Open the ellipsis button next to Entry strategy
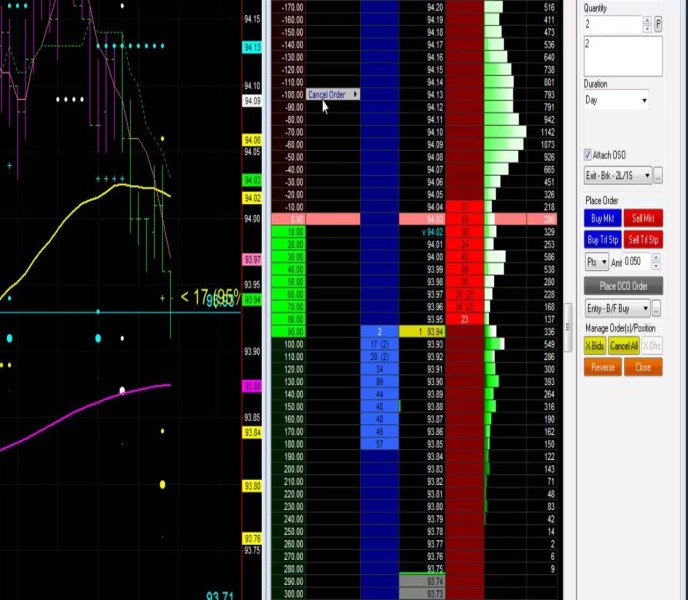The width and height of the screenshot is (688, 600). 657,309
